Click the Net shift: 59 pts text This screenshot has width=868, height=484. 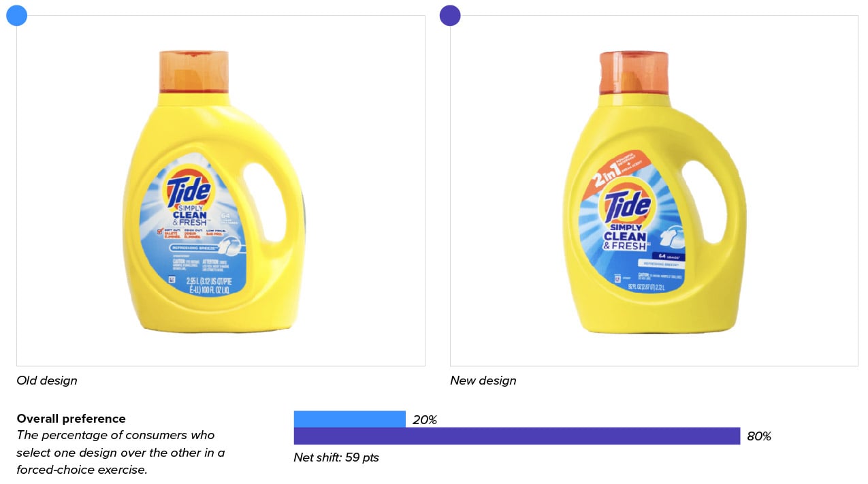coord(336,457)
